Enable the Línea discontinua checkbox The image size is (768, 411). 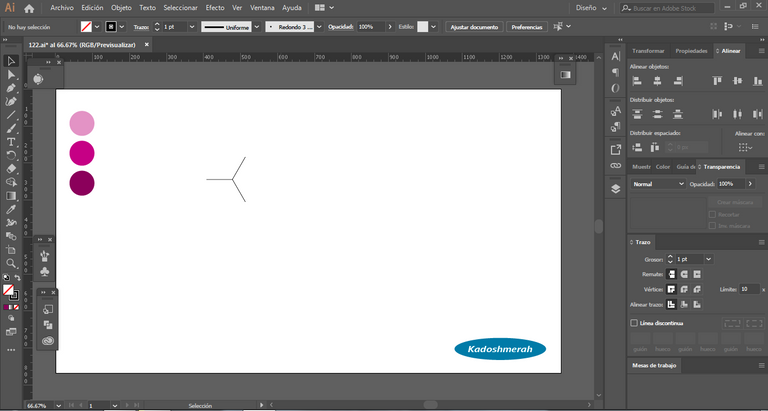pyautogui.click(x=634, y=323)
